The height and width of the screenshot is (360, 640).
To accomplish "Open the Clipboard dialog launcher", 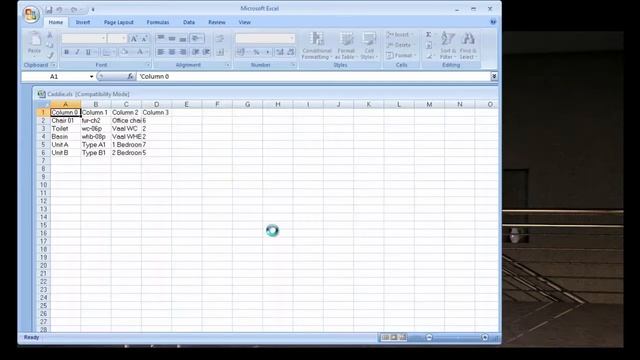I will point(53,65).
